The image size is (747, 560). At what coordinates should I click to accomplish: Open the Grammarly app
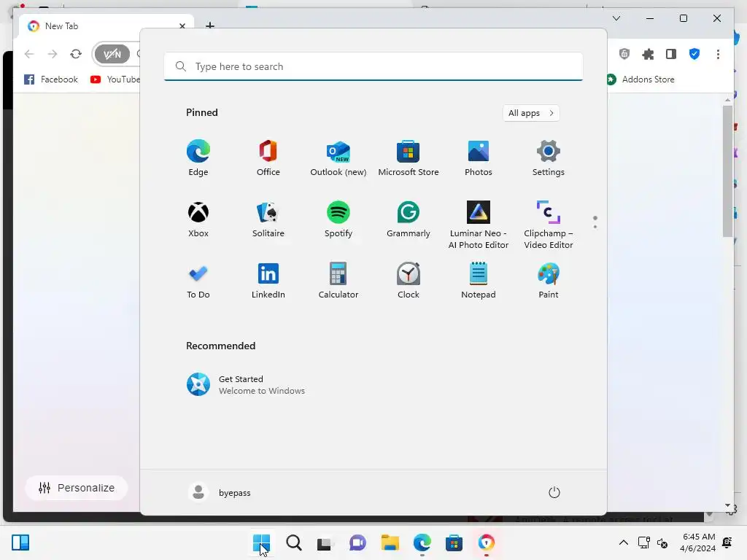(x=409, y=219)
